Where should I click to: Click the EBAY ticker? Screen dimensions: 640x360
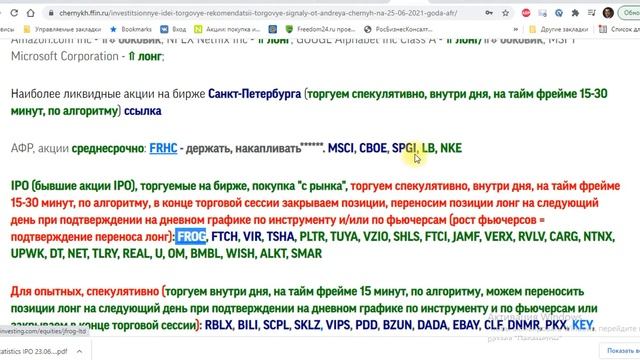pos(466,325)
